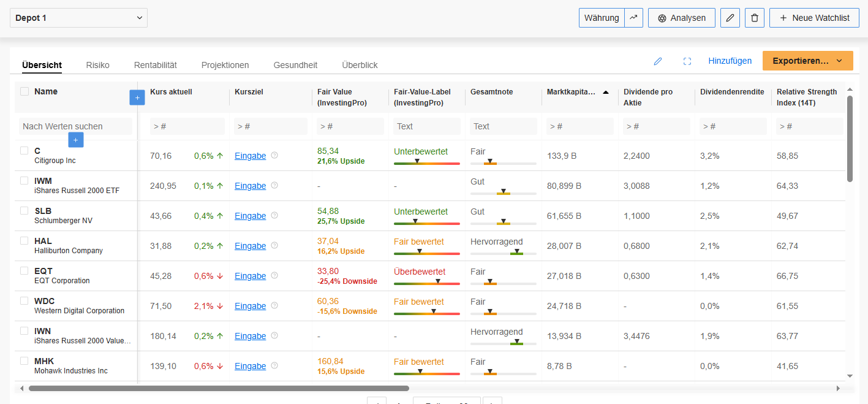Switch to the Risiko tab

(x=97, y=65)
